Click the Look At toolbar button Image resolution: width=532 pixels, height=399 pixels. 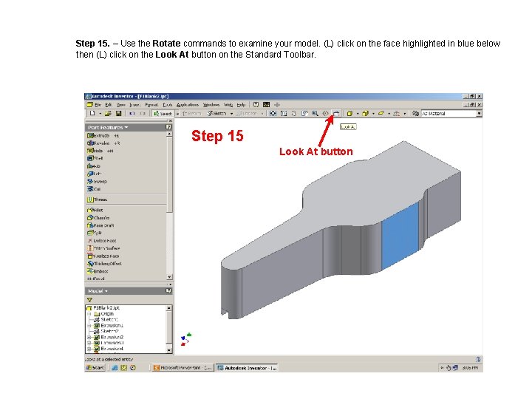[x=336, y=114]
